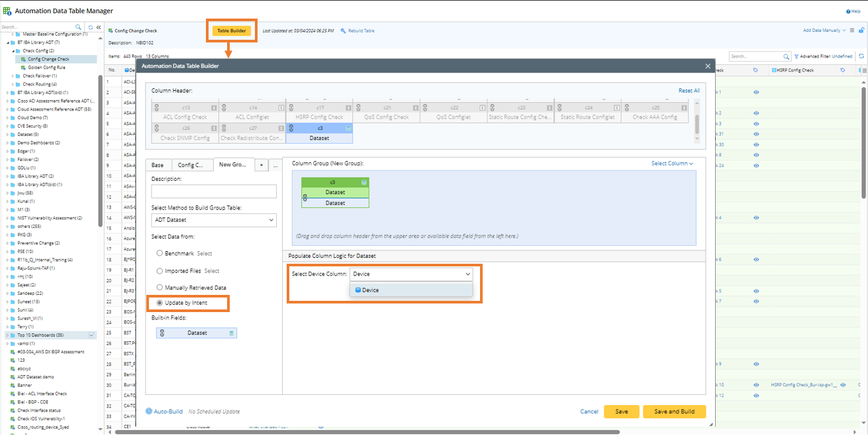Click the delete icon on Dataset built-in field
868x436 pixels.
[232, 333]
